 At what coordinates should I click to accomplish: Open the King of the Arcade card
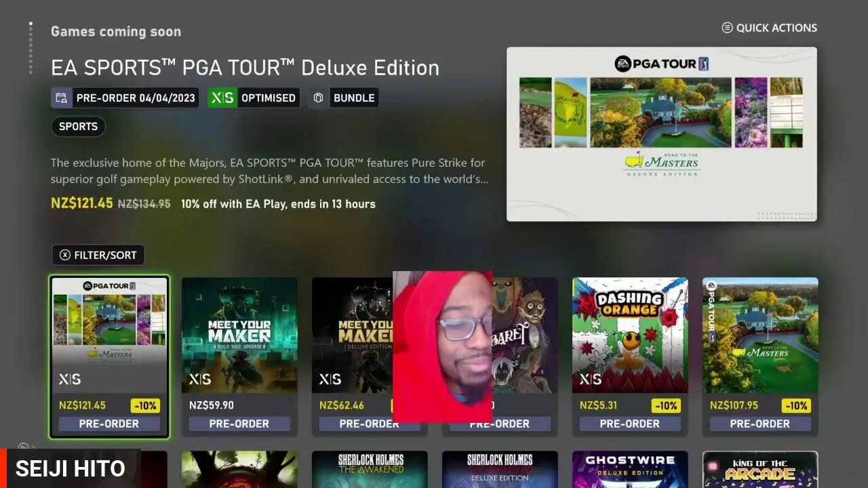point(760,469)
